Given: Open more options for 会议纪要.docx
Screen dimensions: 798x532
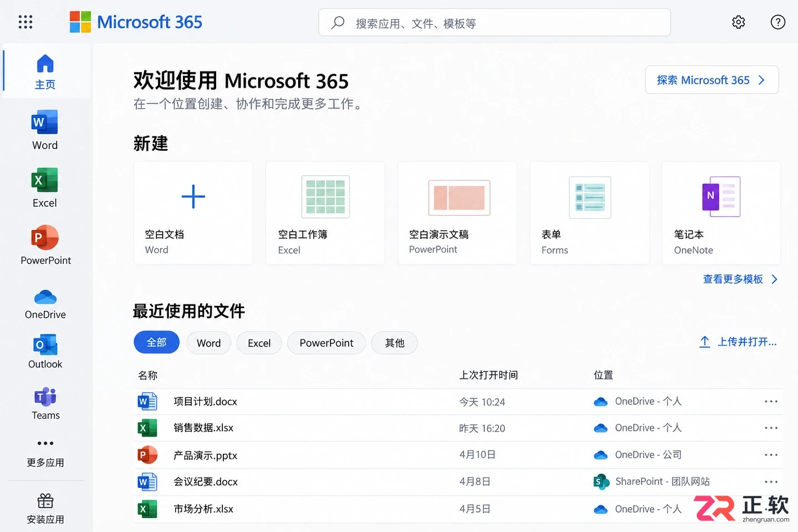Looking at the screenshot, I should click(771, 482).
